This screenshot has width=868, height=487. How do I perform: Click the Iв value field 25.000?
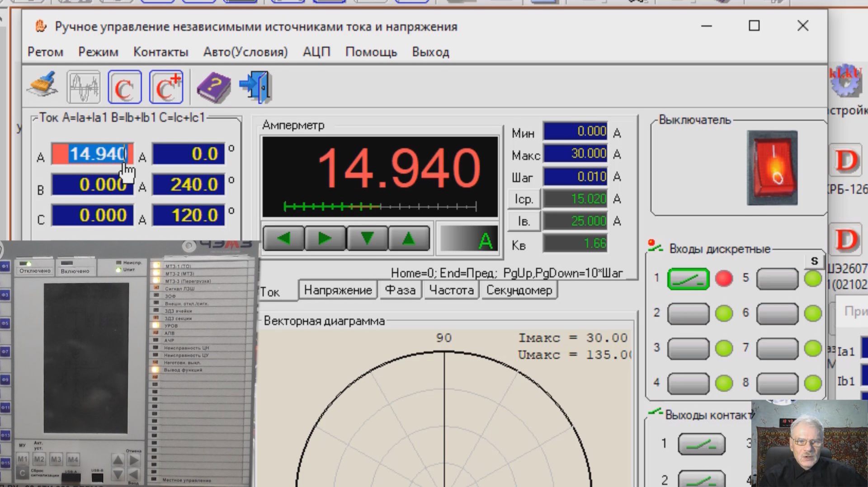point(576,221)
